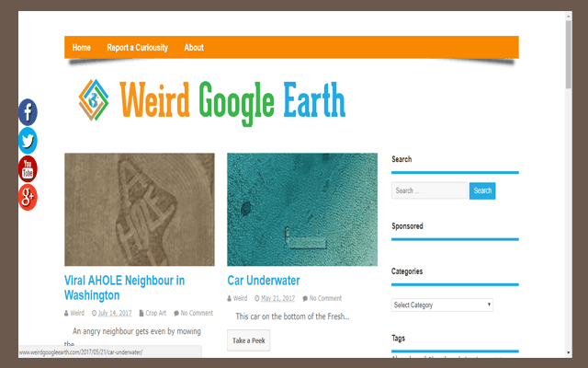Click the Take a Peek button
This screenshot has height=368, width=588.
click(249, 340)
